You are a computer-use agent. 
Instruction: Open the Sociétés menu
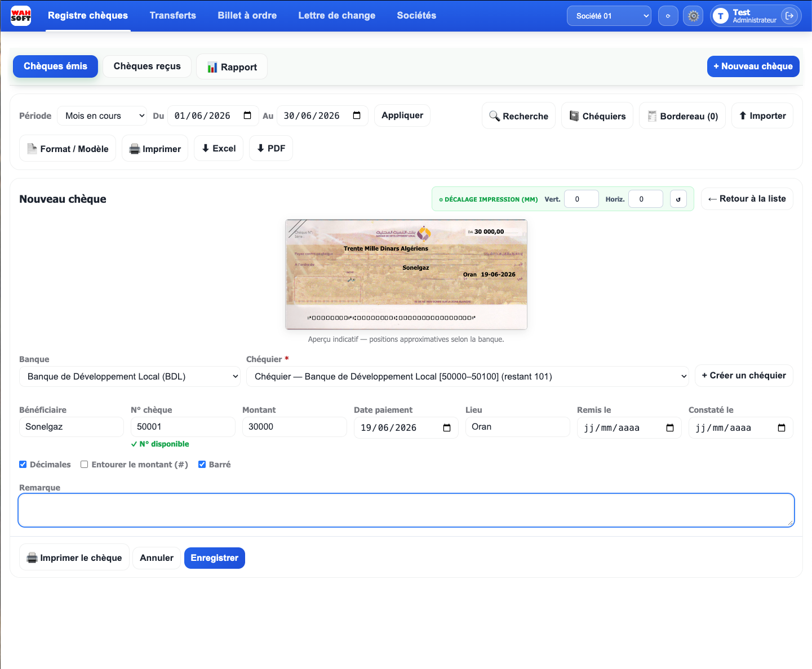(x=416, y=15)
